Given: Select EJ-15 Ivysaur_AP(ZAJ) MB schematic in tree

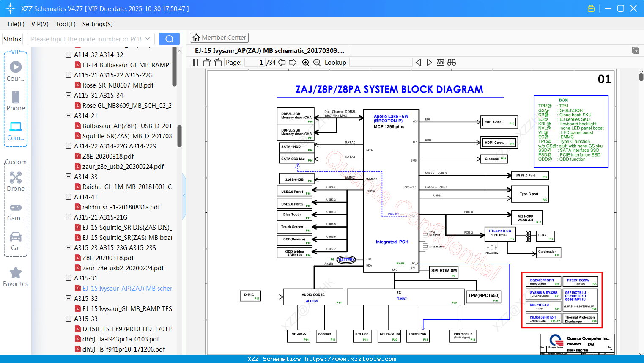Looking at the screenshot, I should 123,288.
